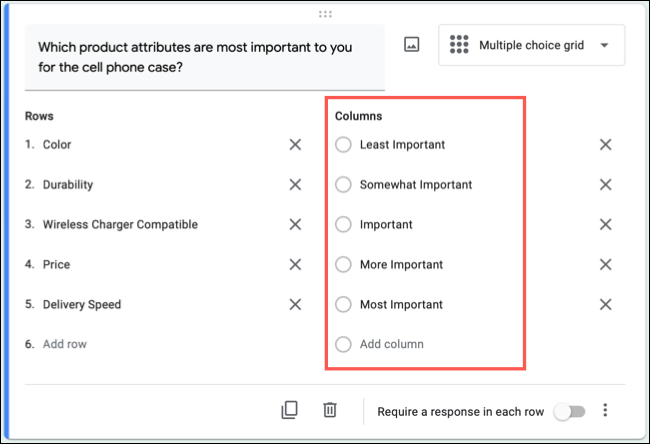The width and height of the screenshot is (650, 444).
Task: Remove the More Important column
Action: pos(606,264)
